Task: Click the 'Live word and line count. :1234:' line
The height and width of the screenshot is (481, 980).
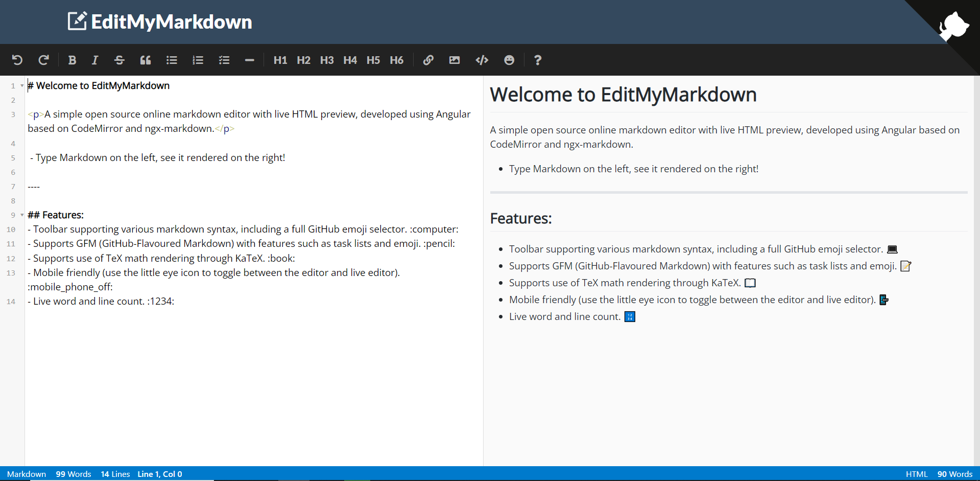Action: [101, 302]
